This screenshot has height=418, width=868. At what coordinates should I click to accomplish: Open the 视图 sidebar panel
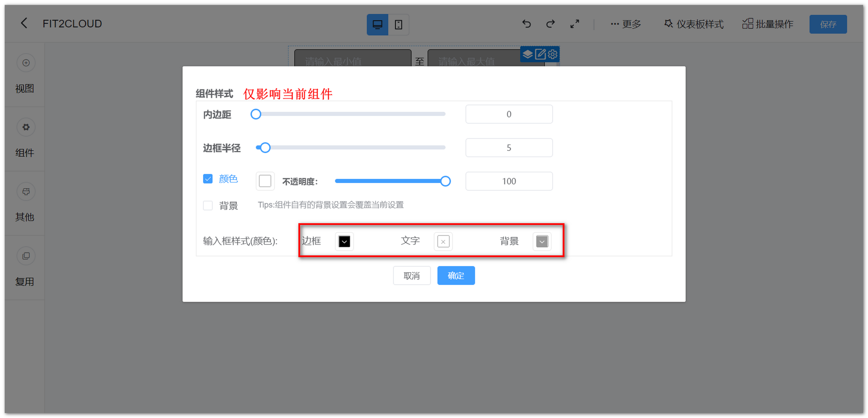[25, 74]
